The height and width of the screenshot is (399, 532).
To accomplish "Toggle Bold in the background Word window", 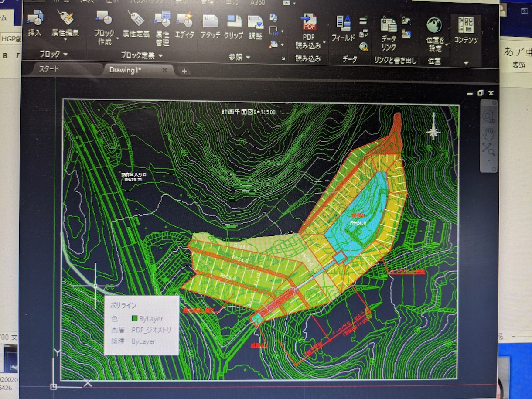I will 5,56.
